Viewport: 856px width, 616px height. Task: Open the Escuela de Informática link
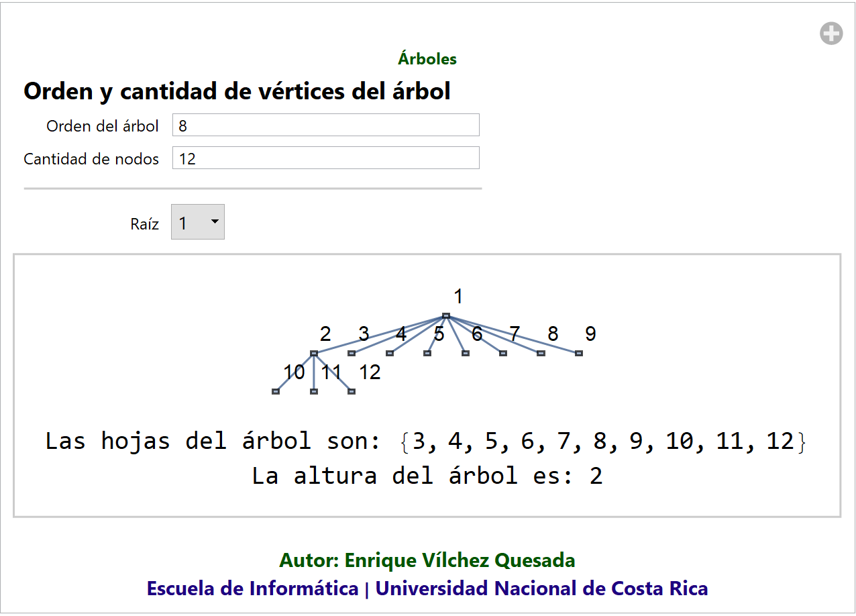click(x=252, y=588)
